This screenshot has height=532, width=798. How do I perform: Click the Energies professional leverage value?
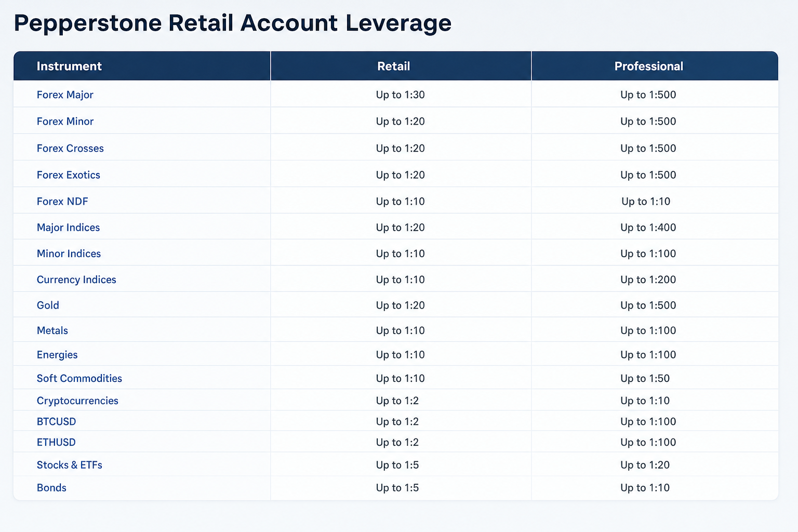click(648, 355)
